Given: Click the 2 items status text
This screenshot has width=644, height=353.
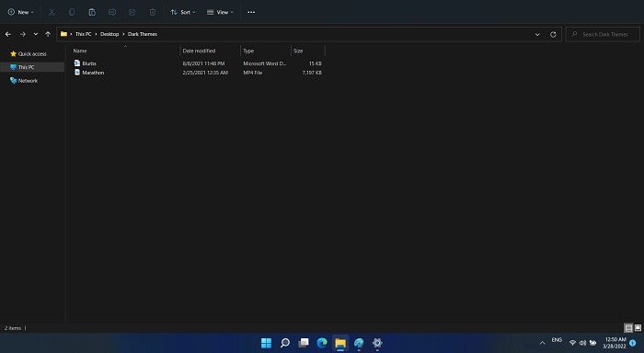Looking at the screenshot, I should (13, 328).
